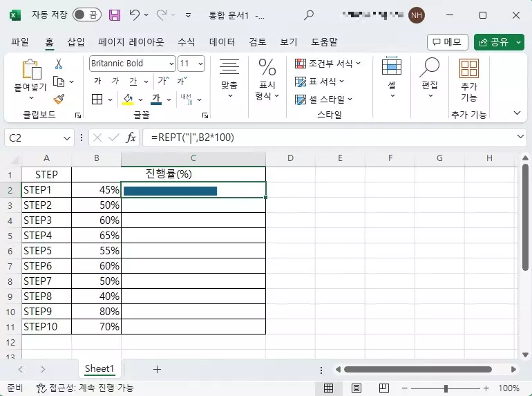Open clipboard dialog launcher
This screenshot has width=532, height=396.
point(78,115)
